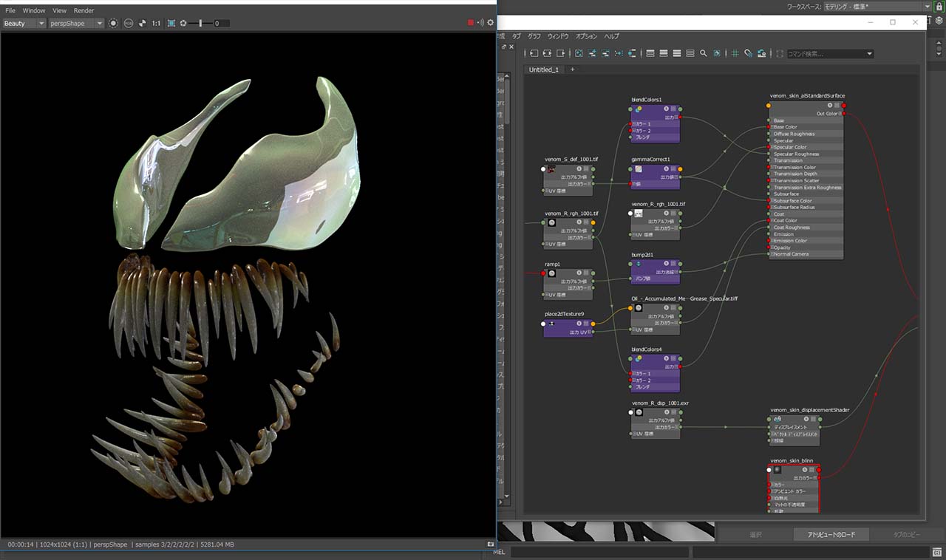Screen dimensions: 946x560
Task: Click the snapshot icon in render status bar
Action: 490,544
